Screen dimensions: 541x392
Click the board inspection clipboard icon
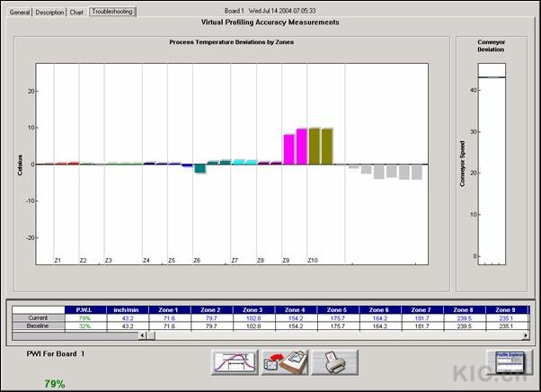click(285, 362)
